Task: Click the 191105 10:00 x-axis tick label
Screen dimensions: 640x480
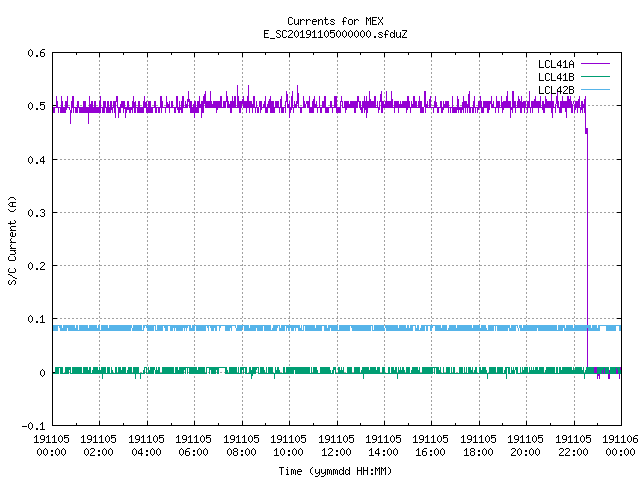Action: point(288,446)
